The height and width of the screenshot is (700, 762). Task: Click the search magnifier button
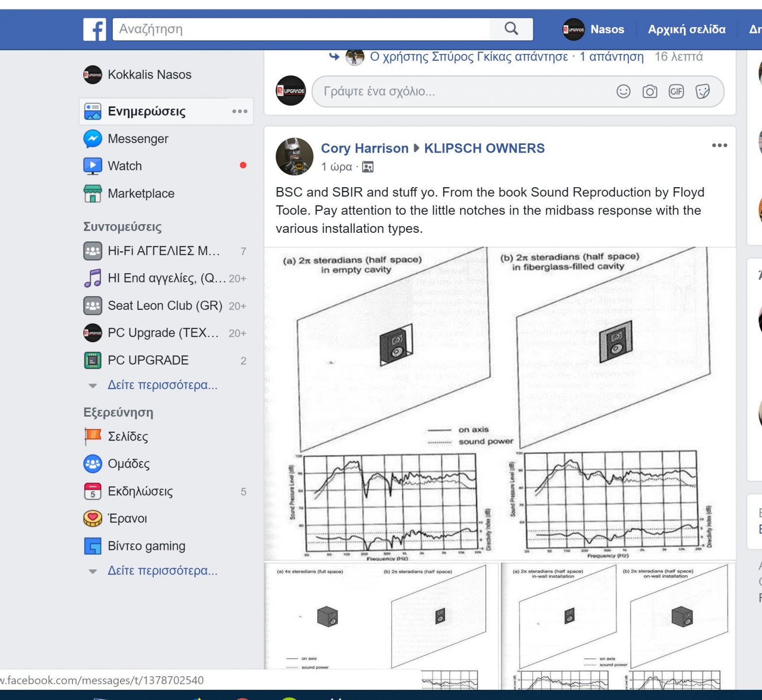[x=511, y=29]
